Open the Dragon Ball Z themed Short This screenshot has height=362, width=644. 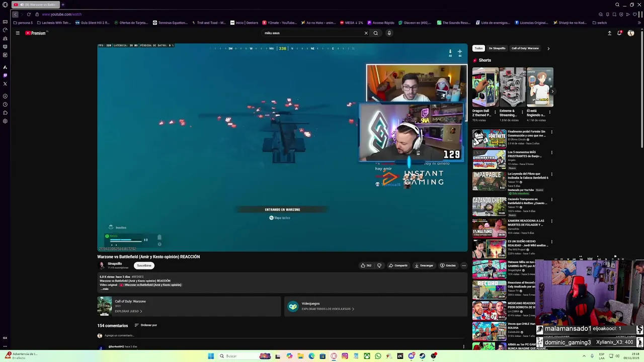[485, 88]
